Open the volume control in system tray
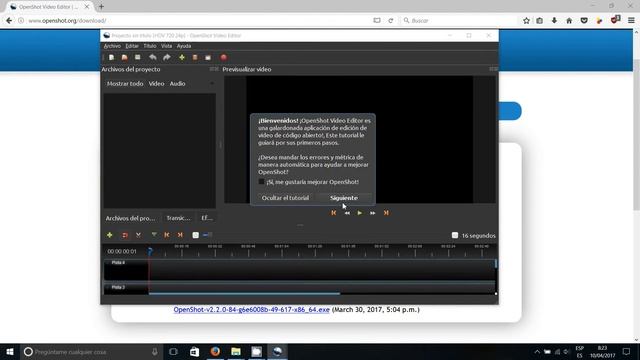 click(567, 352)
